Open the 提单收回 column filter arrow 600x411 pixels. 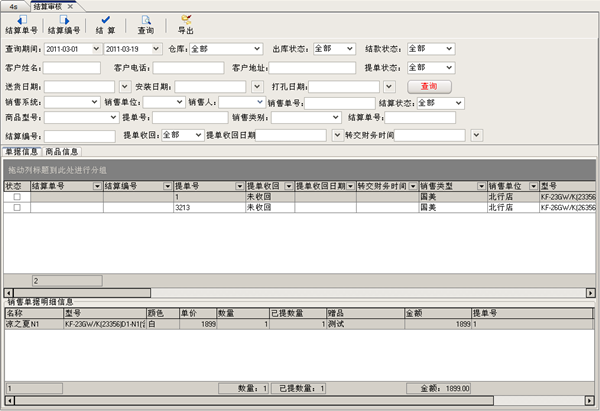coord(289,186)
